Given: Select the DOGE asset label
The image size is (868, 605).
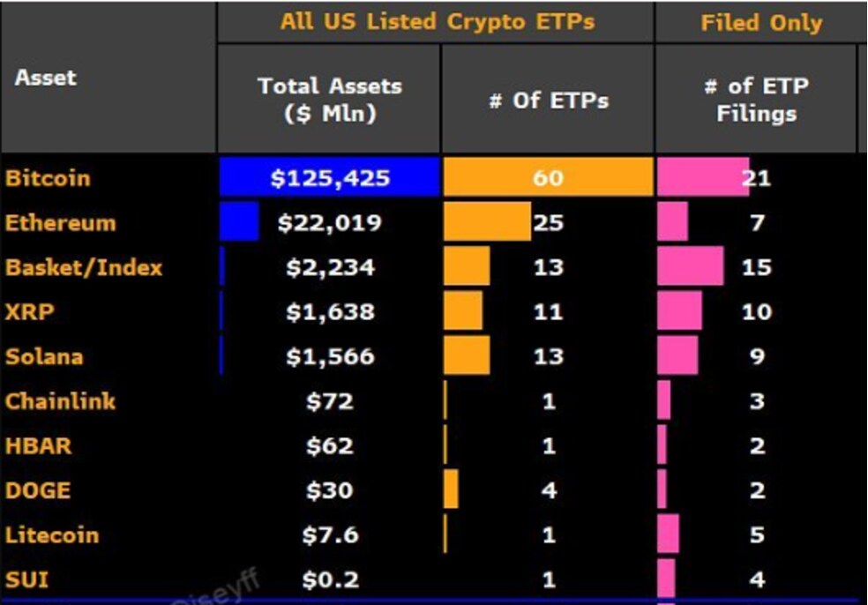Looking at the screenshot, I should tap(38, 490).
